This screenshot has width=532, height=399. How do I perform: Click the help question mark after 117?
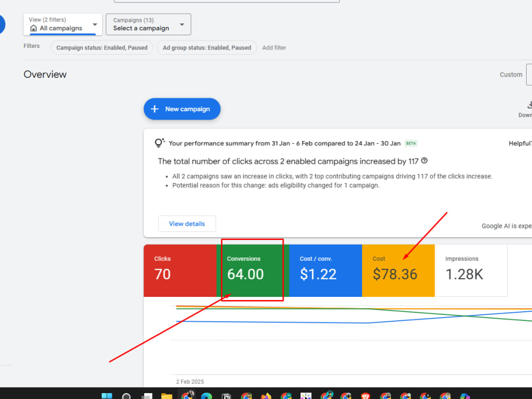click(x=424, y=161)
